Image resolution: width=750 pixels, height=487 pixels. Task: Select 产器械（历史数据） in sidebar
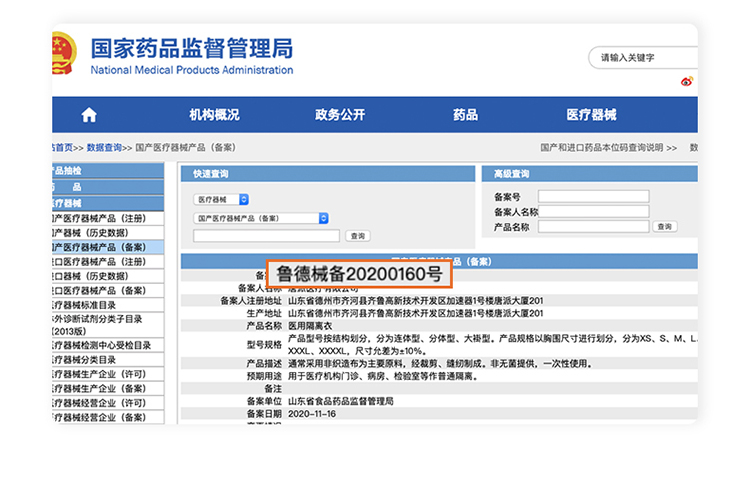tap(108, 233)
